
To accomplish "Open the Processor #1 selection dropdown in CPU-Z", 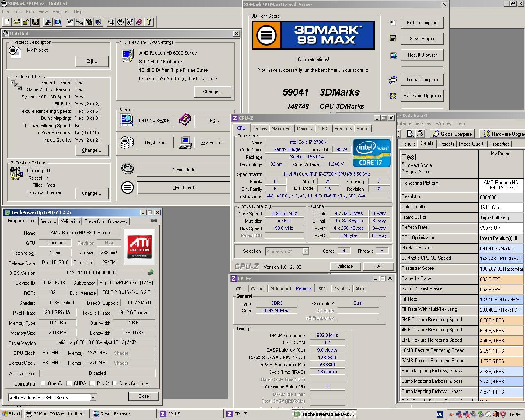I will click(306, 251).
